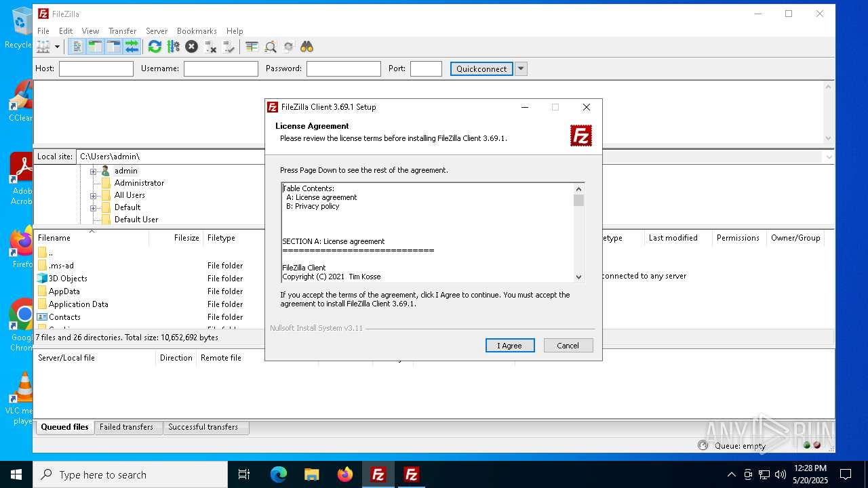
Task: Switch to the Queued files tab
Action: pos(64,427)
